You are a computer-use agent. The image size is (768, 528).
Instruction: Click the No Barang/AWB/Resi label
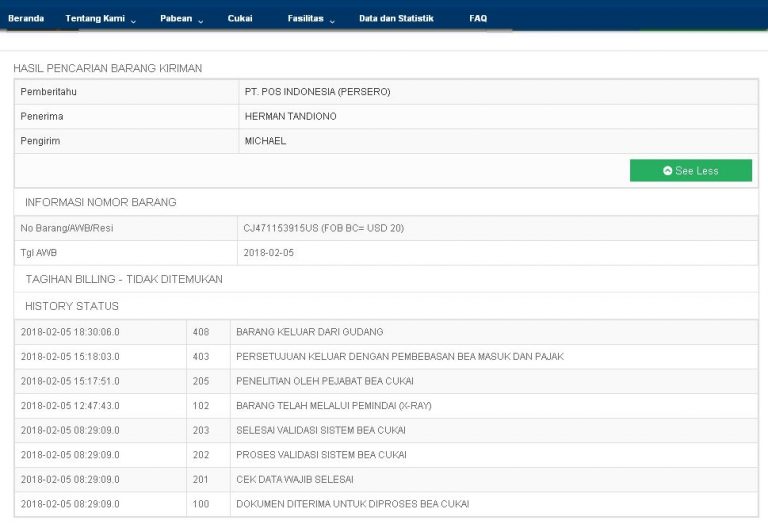(x=67, y=228)
